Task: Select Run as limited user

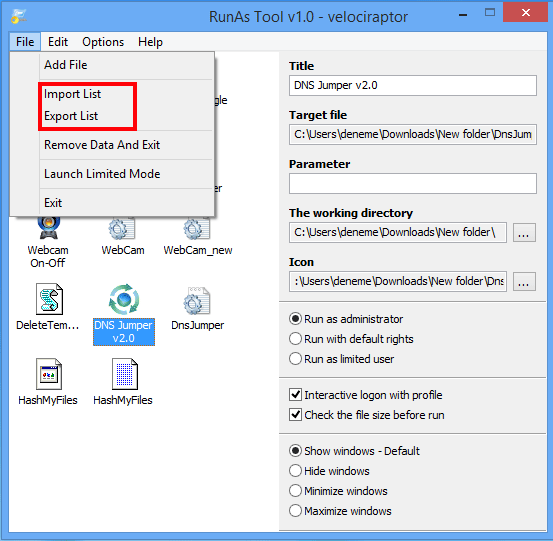Action: coord(341,359)
